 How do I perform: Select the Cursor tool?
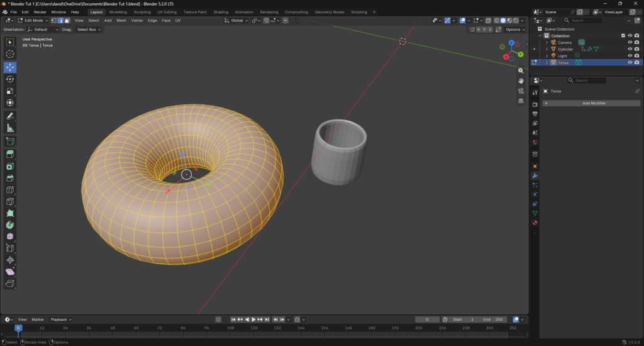pos(10,54)
